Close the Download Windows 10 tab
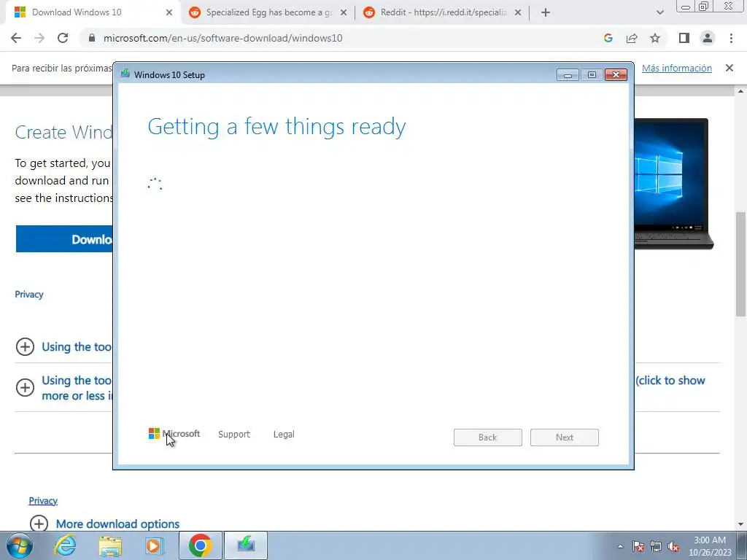 coord(169,12)
